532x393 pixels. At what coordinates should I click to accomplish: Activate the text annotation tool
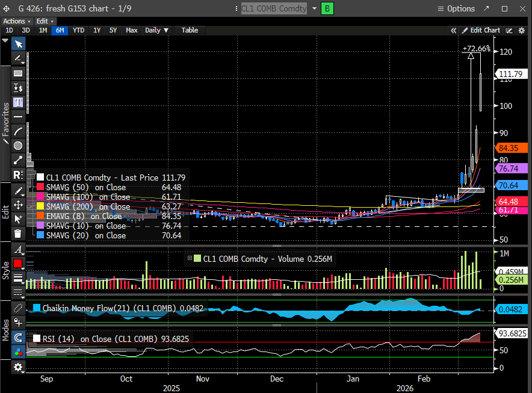pyautogui.click(x=18, y=102)
